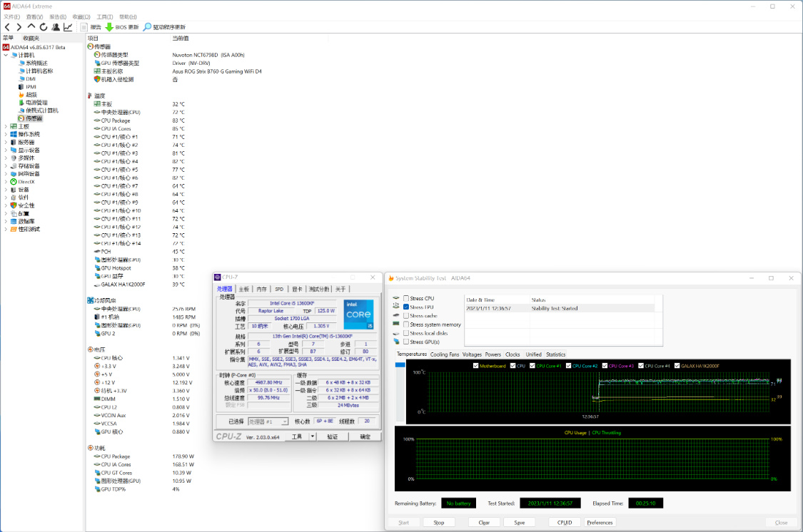
Task: Click the Refresh icon in AIDA64 toolbar
Action: pos(44,27)
